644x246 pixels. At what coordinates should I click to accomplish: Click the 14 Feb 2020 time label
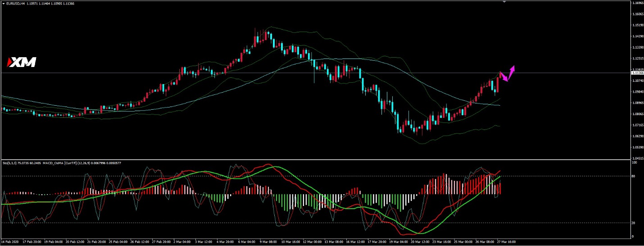[x=11, y=242]
